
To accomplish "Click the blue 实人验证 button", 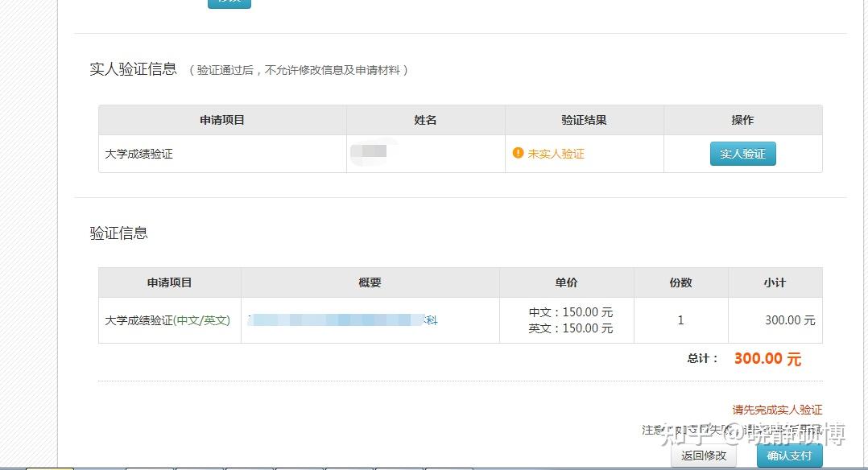I will coord(743,154).
